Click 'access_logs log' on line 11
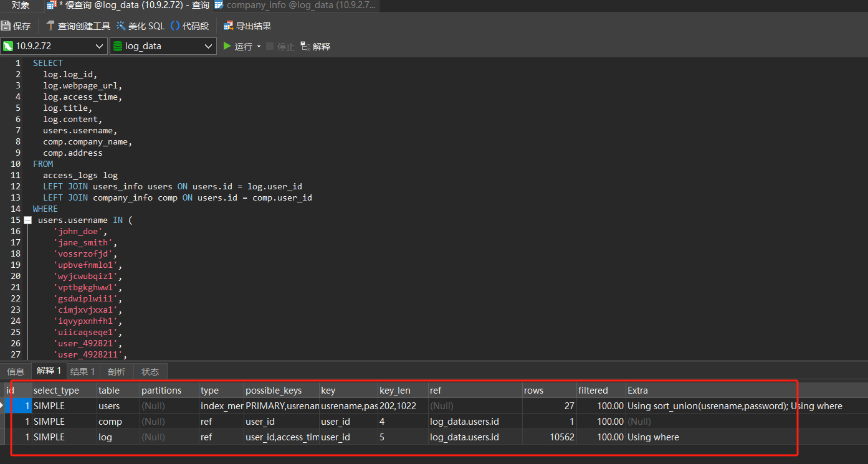The width and height of the screenshot is (868, 464). (x=80, y=176)
